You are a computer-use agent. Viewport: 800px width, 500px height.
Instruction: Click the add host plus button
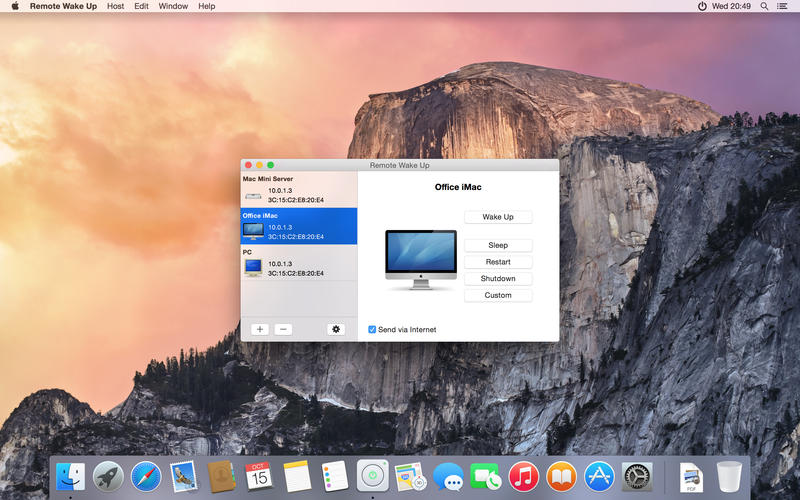[x=259, y=329]
